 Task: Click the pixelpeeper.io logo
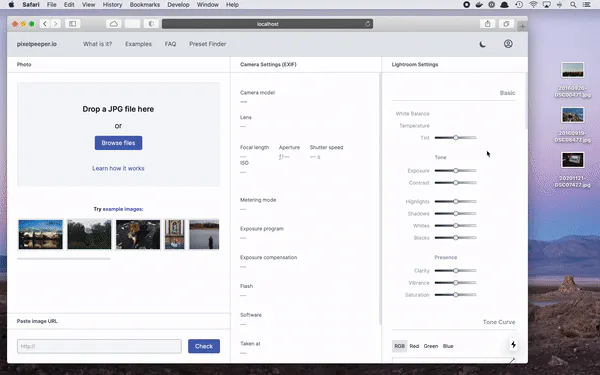(37, 44)
